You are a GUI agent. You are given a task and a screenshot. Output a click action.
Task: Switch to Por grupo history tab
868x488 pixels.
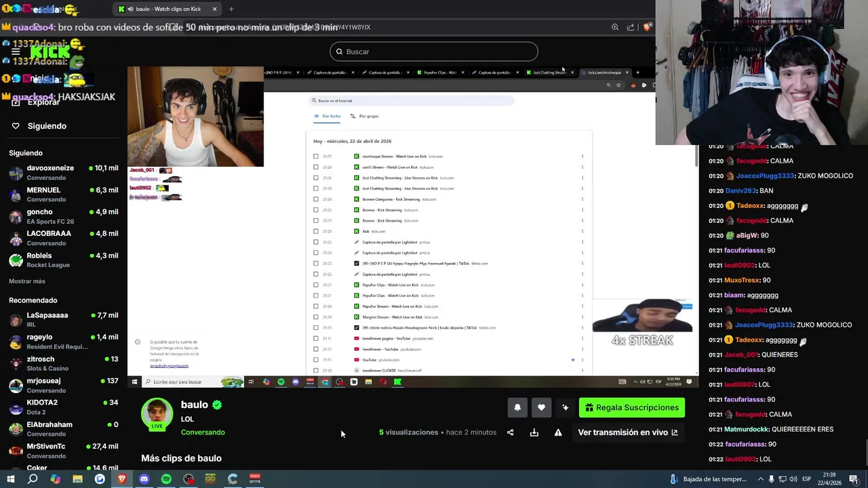[364, 116]
